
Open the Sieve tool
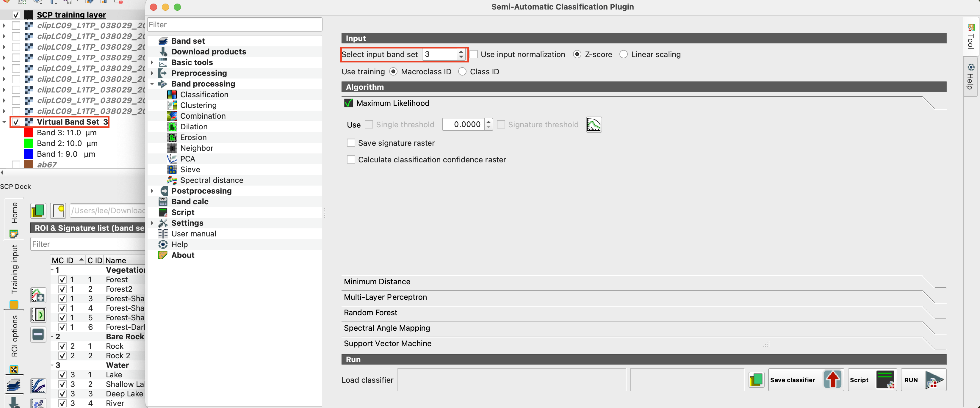(190, 169)
